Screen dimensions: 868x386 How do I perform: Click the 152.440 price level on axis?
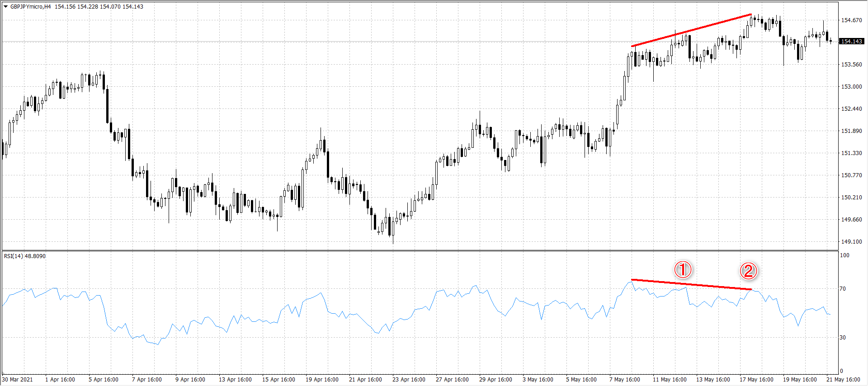(851, 109)
